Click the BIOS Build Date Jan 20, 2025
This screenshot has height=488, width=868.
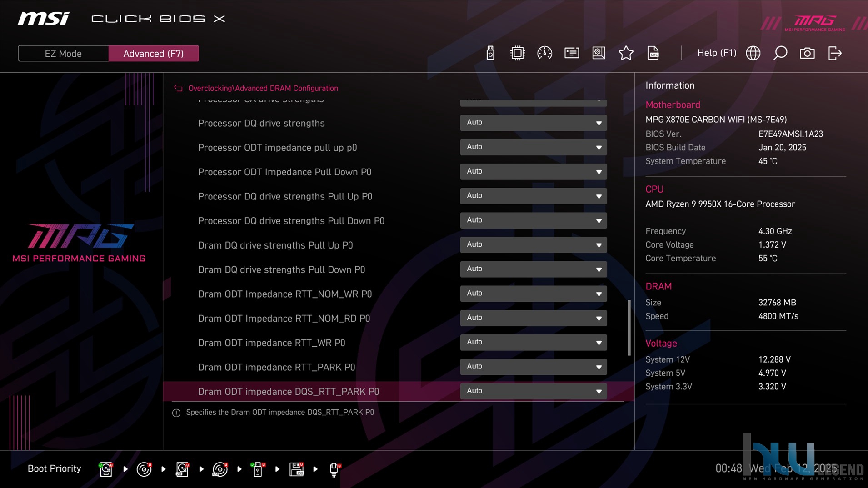782,148
